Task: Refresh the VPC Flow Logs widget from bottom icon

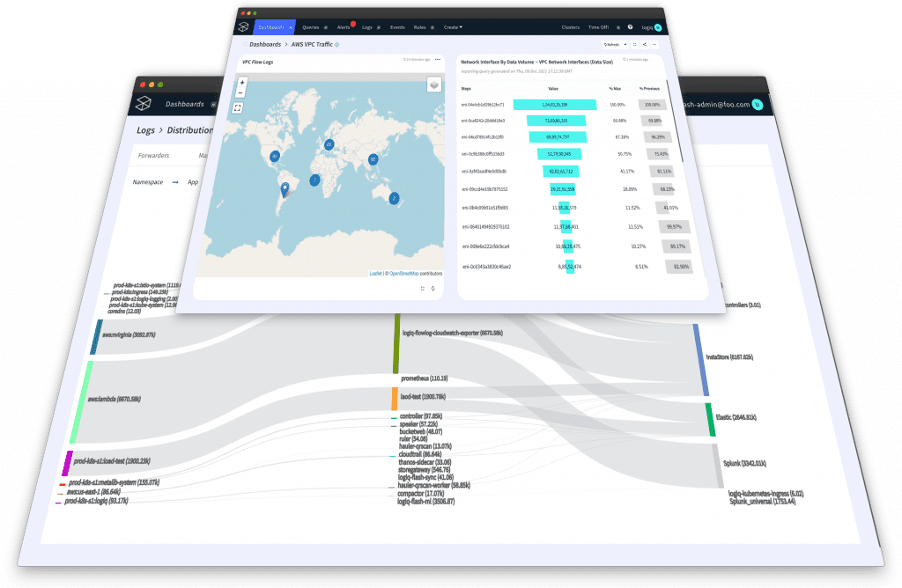Action: click(x=433, y=289)
